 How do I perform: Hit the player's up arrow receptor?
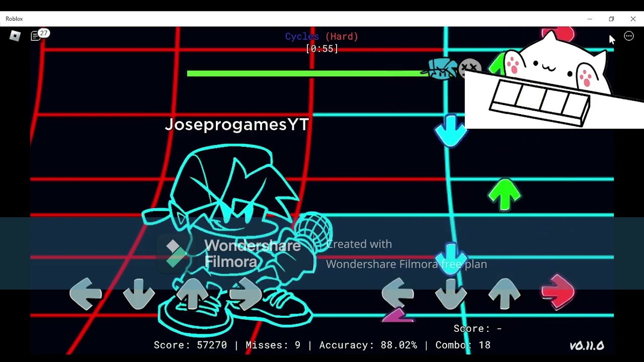click(504, 294)
